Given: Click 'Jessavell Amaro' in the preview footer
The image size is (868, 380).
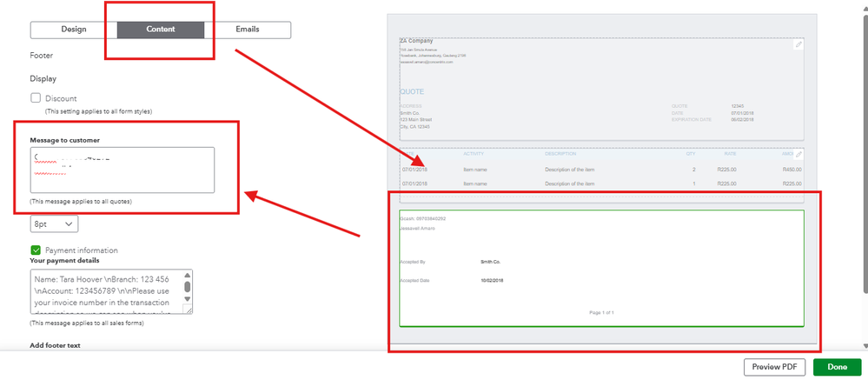Looking at the screenshot, I should click(417, 228).
